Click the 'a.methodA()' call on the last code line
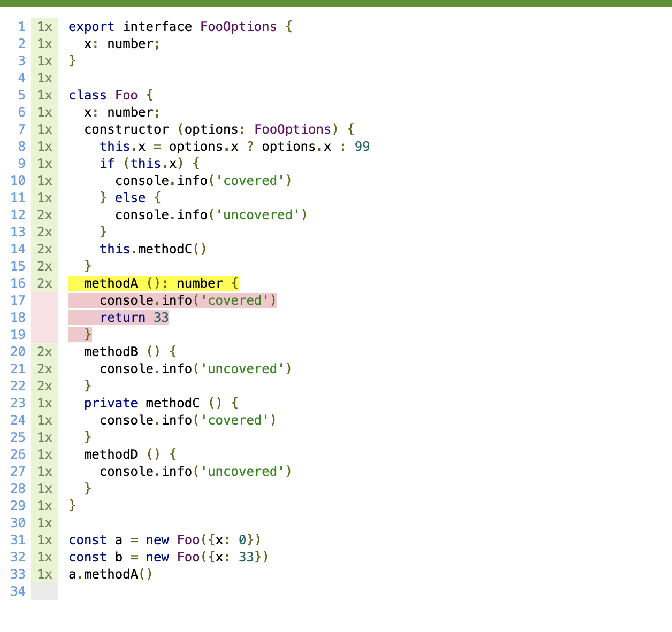The height and width of the screenshot is (632, 672). 111,574
